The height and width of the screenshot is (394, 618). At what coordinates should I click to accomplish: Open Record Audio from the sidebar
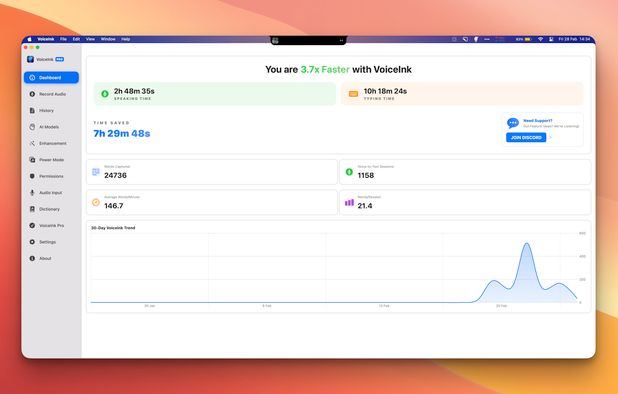(51, 94)
